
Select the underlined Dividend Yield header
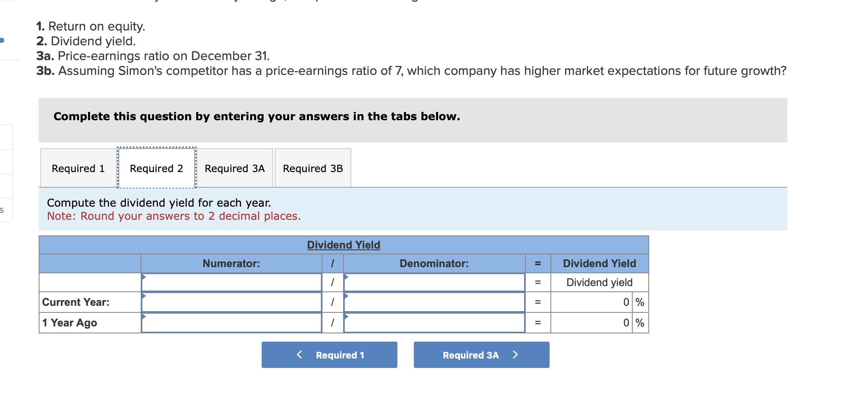pyautogui.click(x=343, y=244)
